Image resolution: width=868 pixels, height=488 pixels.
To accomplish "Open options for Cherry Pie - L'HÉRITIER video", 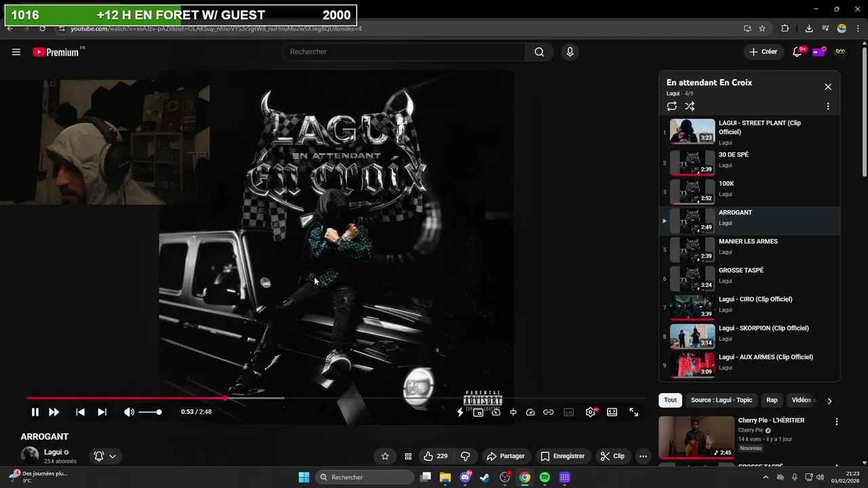I will pos(836,422).
